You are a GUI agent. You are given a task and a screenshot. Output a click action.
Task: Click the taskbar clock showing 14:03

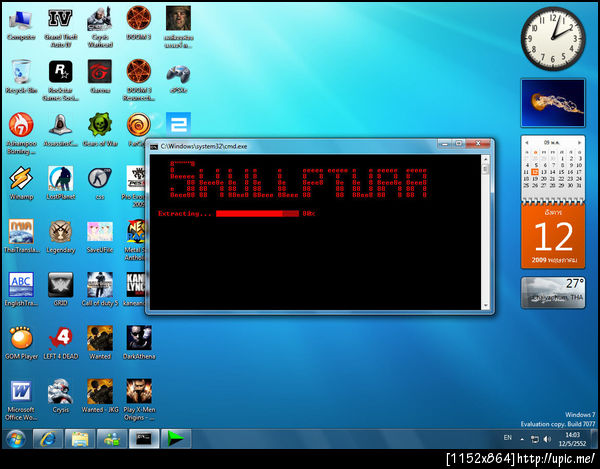pyautogui.click(x=572, y=439)
